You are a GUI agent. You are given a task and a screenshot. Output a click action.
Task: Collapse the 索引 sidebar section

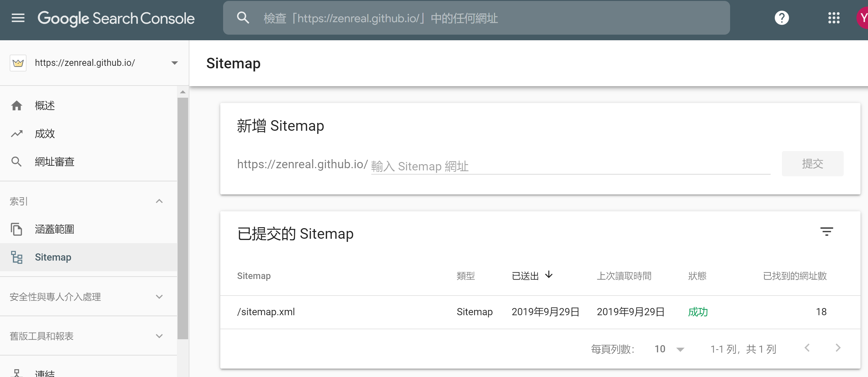pyautogui.click(x=159, y=201)
